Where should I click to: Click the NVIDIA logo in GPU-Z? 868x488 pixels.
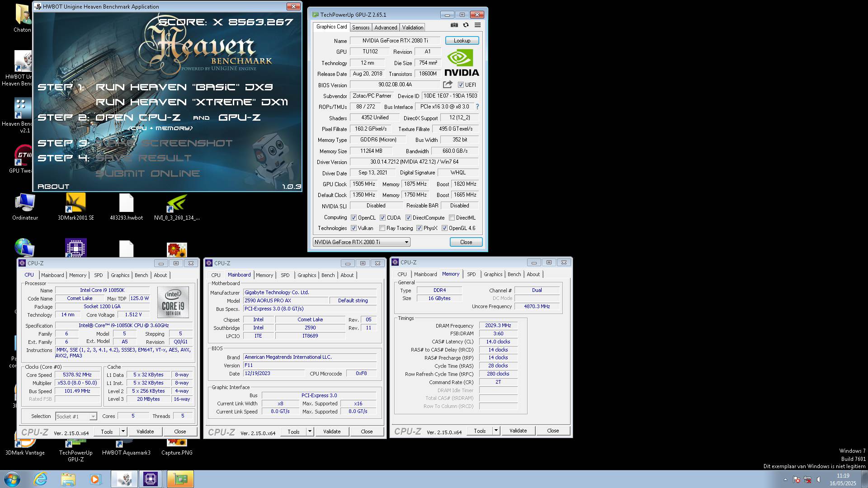pyautogui.click(x=462, y=63)
